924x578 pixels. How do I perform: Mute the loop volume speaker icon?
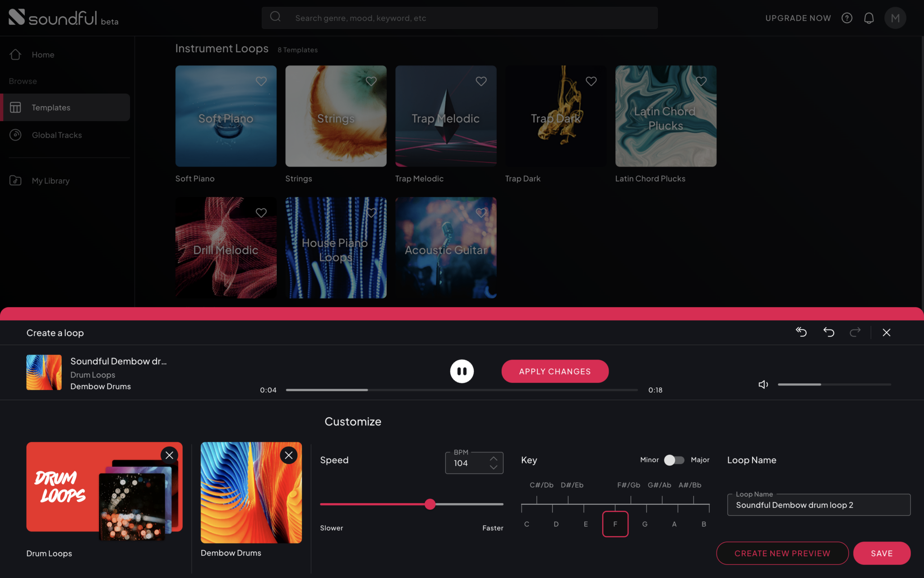point(762,384)
